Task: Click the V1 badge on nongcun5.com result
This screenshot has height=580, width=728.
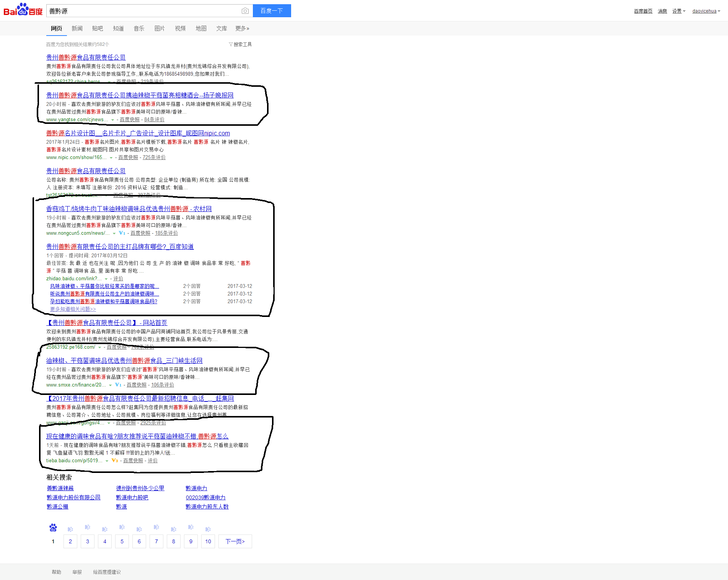Action: [122, 233]
